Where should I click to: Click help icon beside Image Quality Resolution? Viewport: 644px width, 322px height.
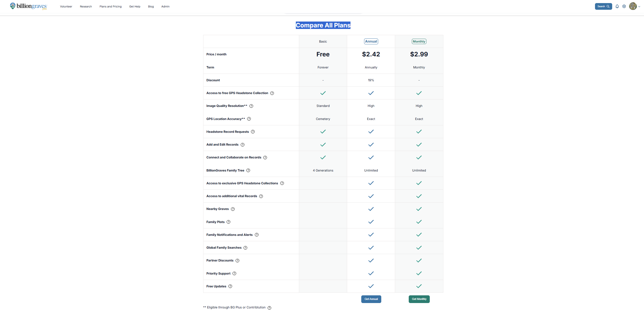coord(251,106)
